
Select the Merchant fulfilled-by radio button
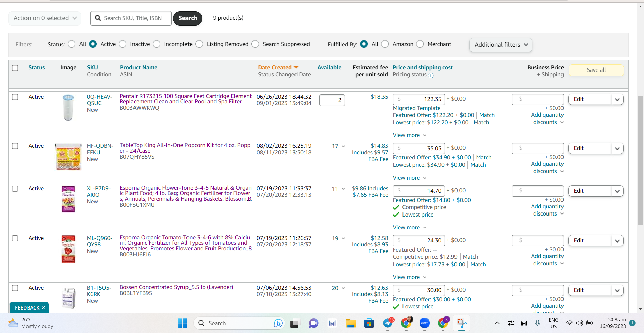[x=420, y=44]
